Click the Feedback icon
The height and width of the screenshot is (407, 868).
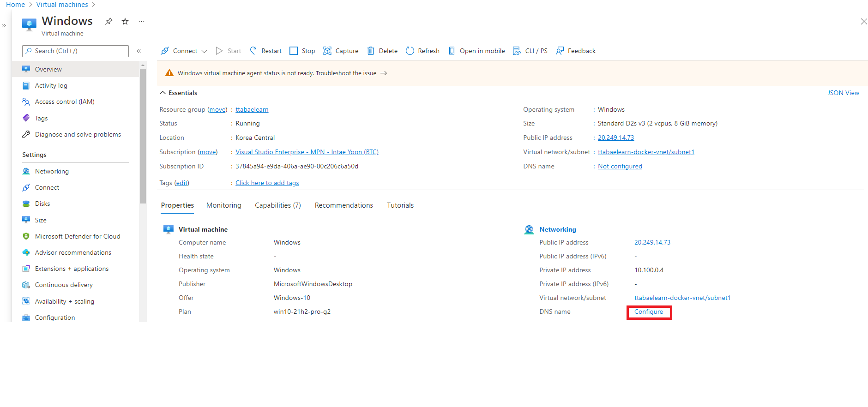[x=560, y=51]
